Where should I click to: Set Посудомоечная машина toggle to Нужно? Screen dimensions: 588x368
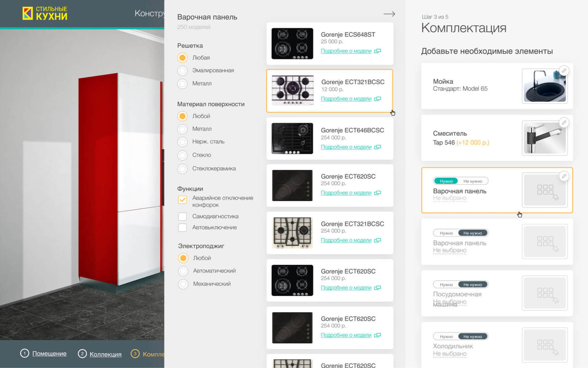click(446, 285)
